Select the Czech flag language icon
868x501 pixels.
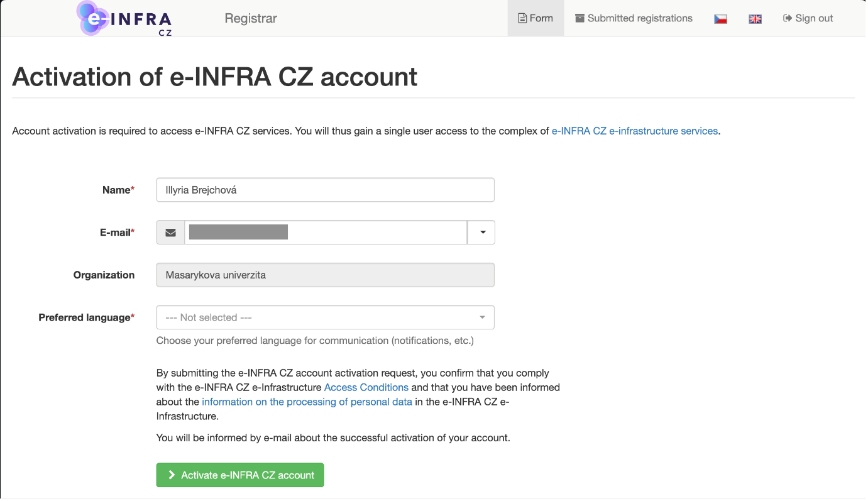click(720, 18)
